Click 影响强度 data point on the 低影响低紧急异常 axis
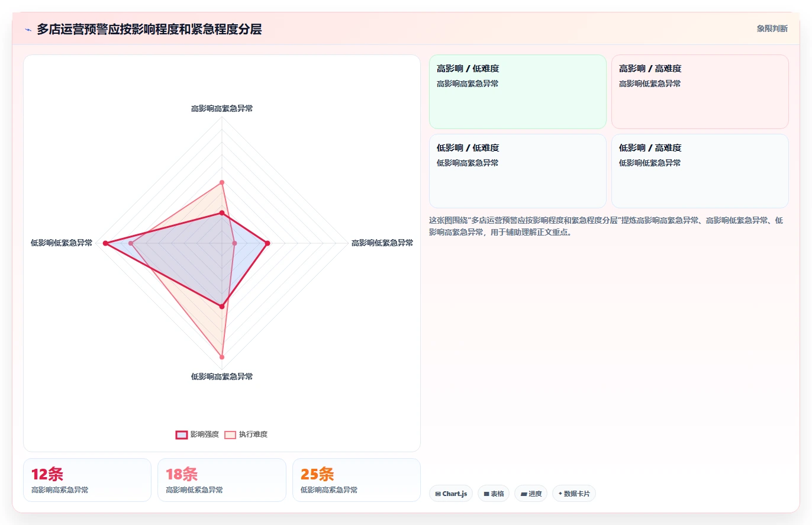Viewport: 812px width, 525px height. pyautogui.click(x=106, y=243)
